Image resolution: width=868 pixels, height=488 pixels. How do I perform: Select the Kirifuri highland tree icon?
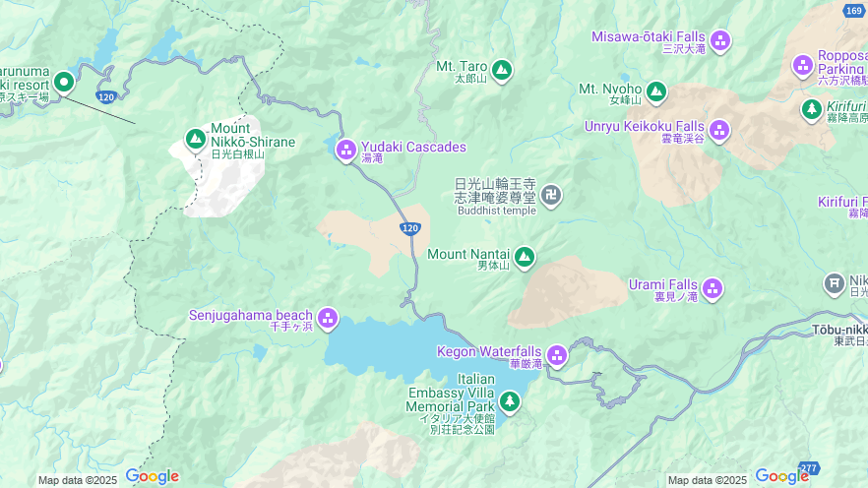click(x=812, y=110)
